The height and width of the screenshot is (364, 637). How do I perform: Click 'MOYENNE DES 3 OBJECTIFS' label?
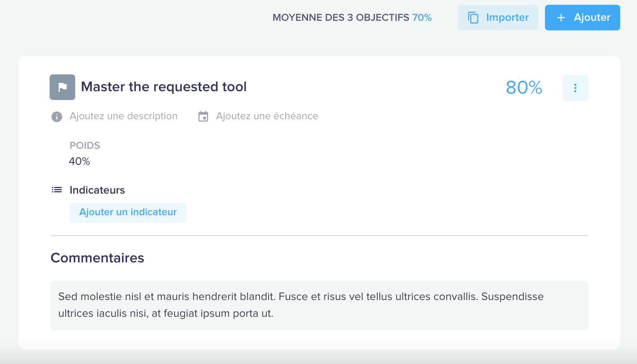pos(341,18)
